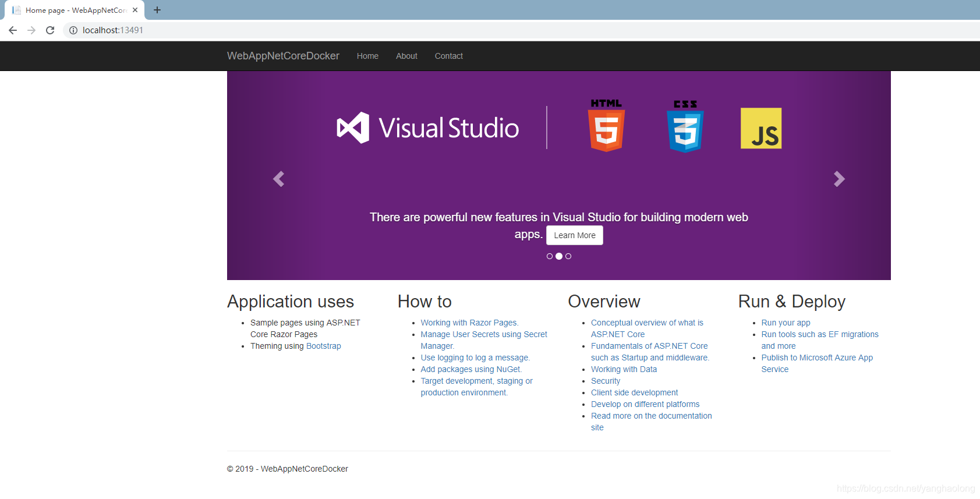Viewport: 980px width, 499px height.
Task: Open Develop on different platforms link
Action: click(x=645, y=404)
